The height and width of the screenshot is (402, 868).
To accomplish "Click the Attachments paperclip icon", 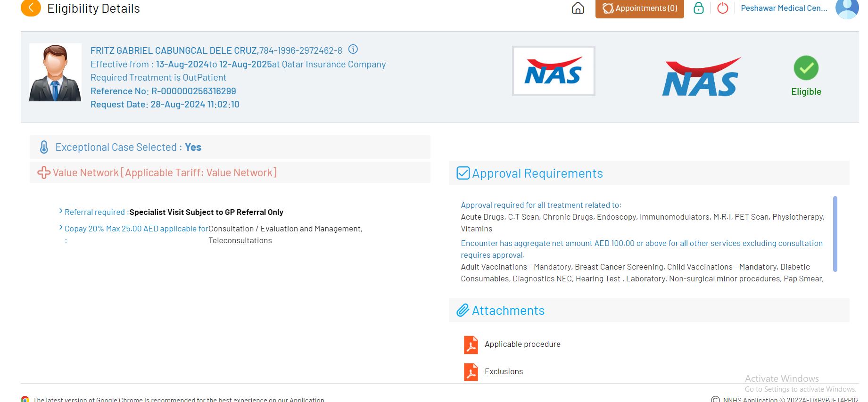I will coord(463,311).
